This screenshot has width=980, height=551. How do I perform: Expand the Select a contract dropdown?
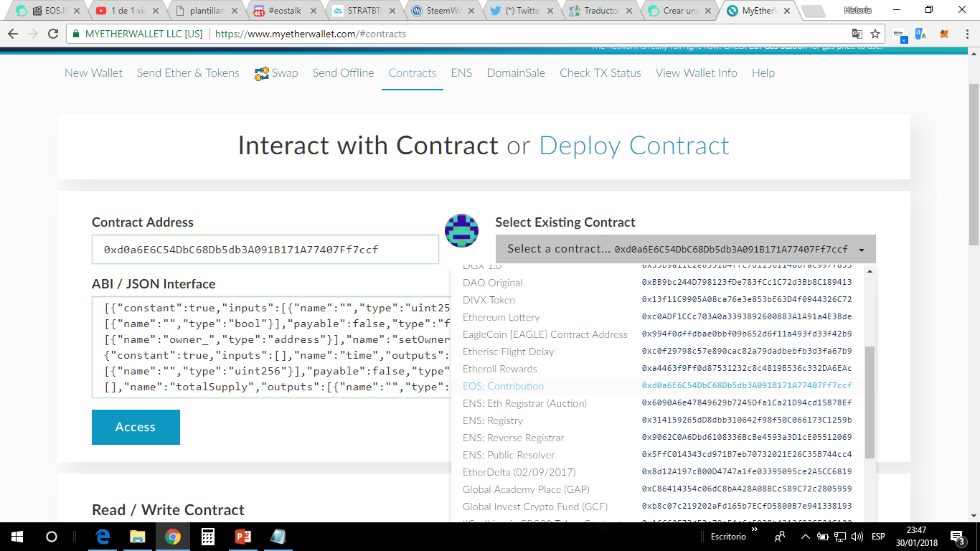click(685, 249)
